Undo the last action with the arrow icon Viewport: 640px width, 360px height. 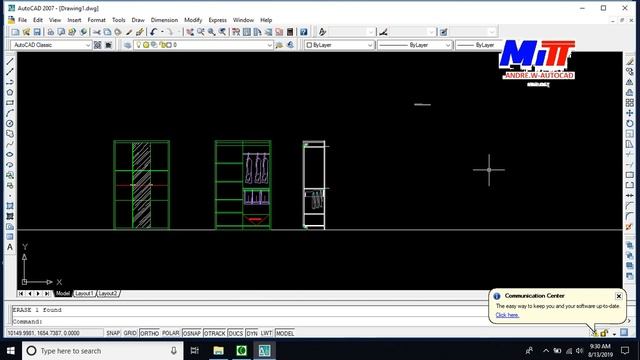(x=153, y=32)
